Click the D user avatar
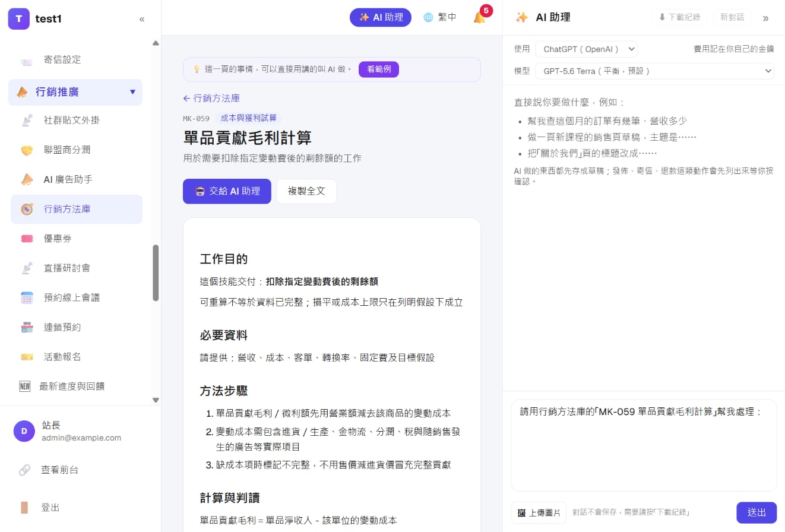Image resolution: width=785 pixels, height=532 pixels. click(x=24, y=432)
